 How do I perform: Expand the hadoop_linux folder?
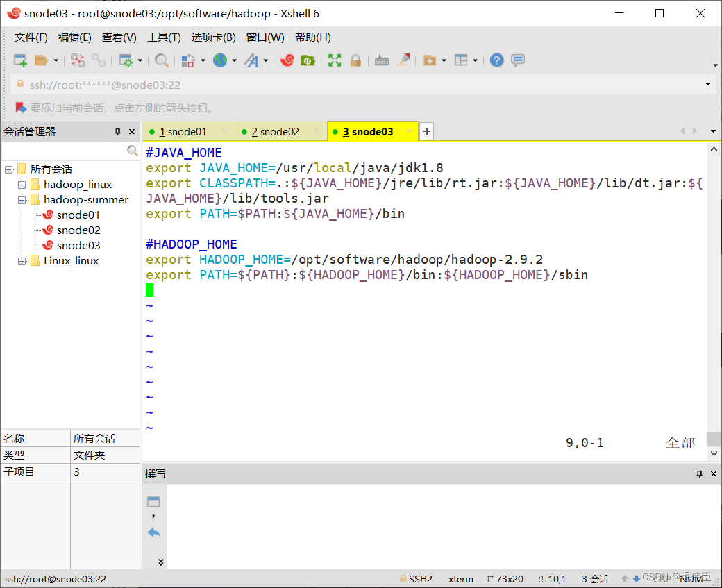22,185
